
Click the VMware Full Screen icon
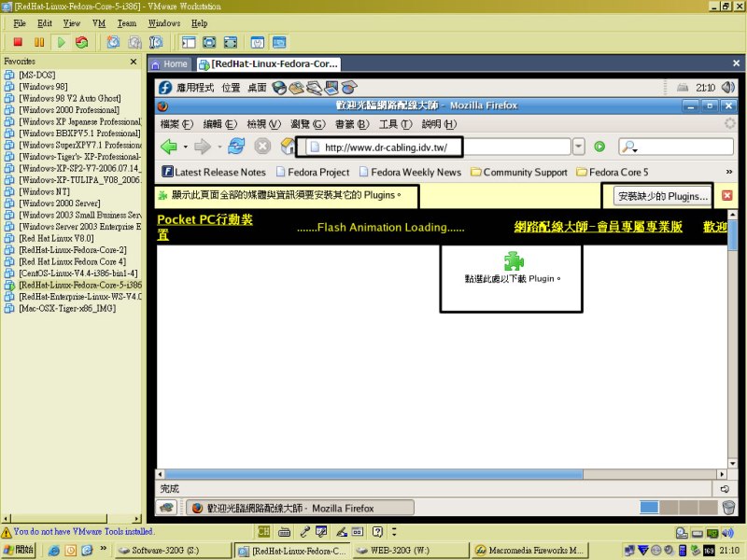click(209, 42)
